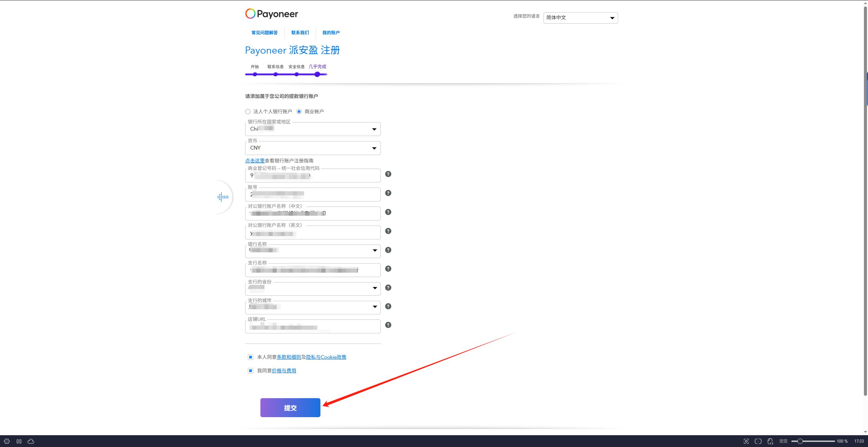The height and width of the screenshot is (447, 868).
Task: Open the 简体中文 language dropdown
Action: (x=580, y=18)
